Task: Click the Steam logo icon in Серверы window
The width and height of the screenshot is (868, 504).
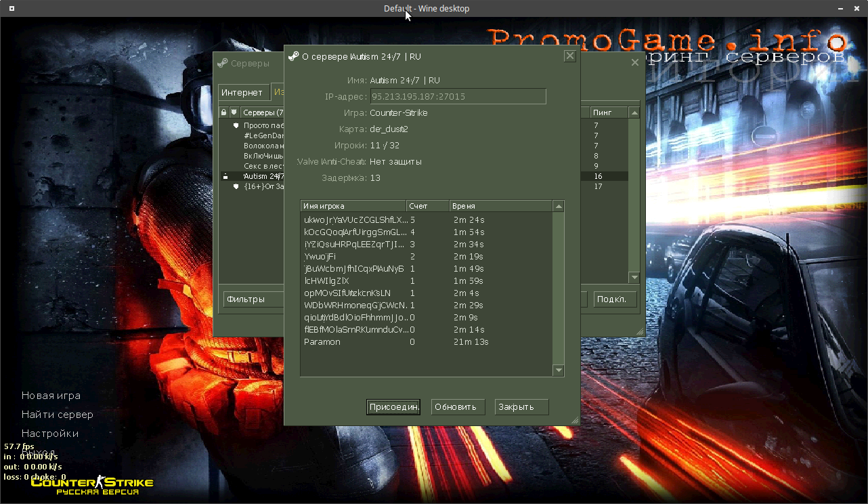Action: pyautogui.click(x=222, y=63)
